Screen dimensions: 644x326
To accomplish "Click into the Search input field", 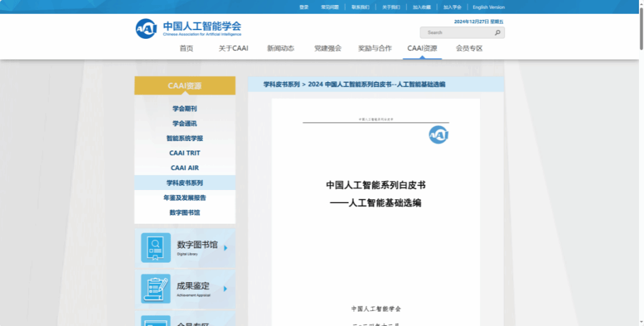I will (x=456, y=33).
